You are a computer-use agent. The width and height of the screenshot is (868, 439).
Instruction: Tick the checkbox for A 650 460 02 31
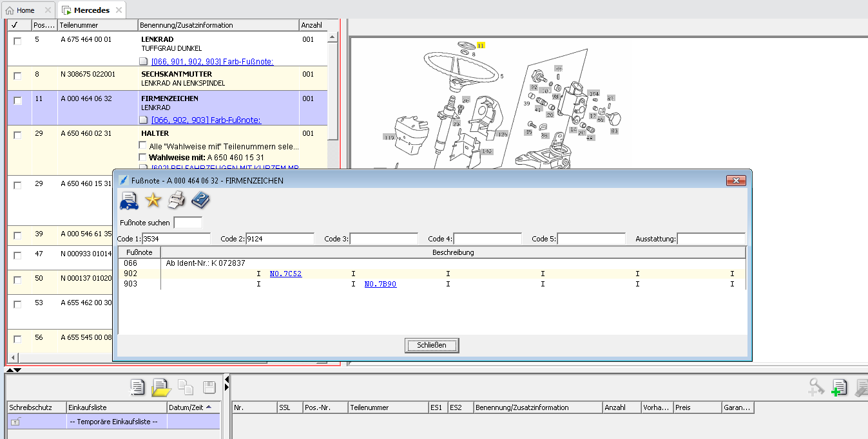tap(17, 135)
